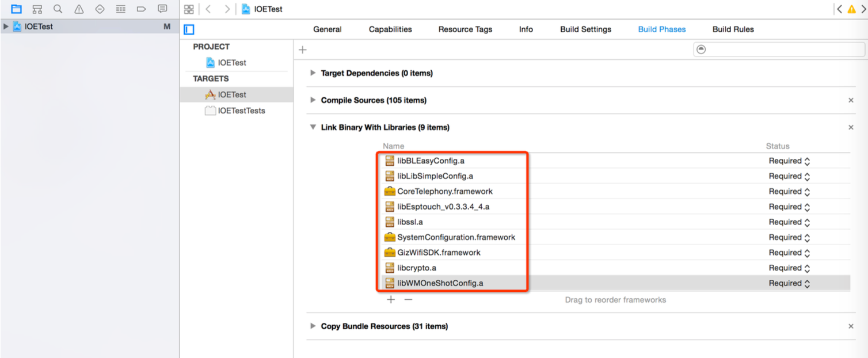Switch to Build Settings tab
The image size is (868, 358).
pyautogui.click(x=585, y=29)
